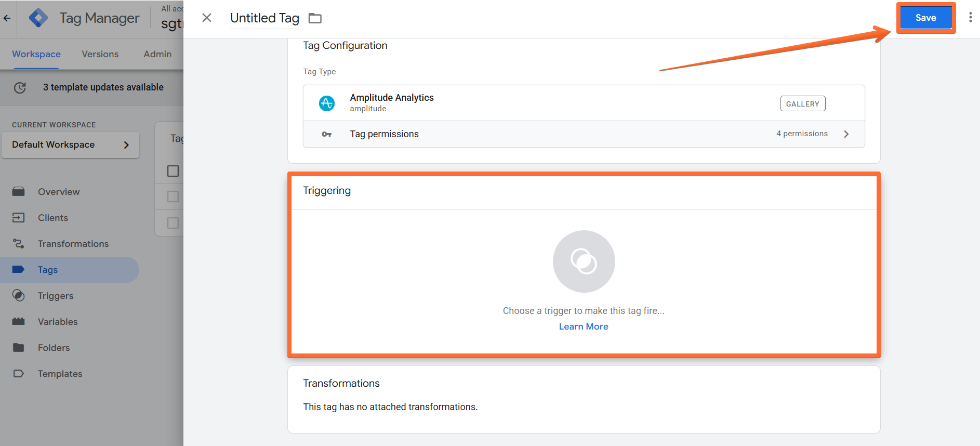Open the Default Workspace selector

pos(71,145)
